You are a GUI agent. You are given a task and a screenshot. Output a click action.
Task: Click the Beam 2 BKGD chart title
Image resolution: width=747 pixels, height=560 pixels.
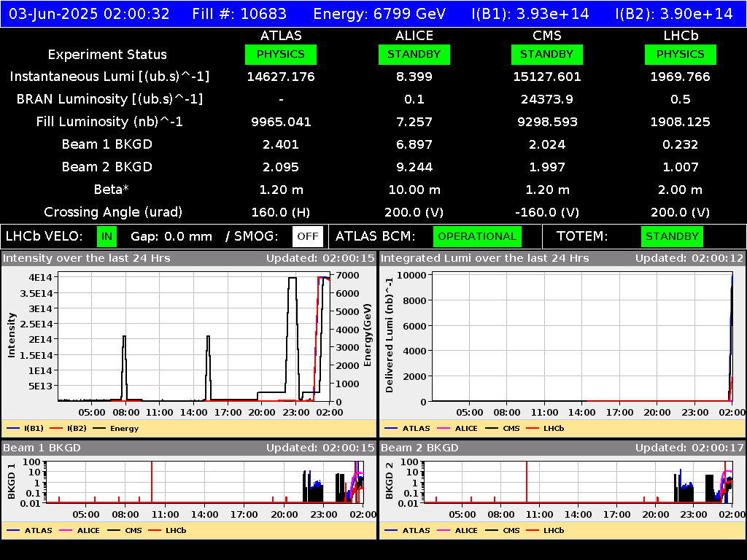click(419, 448)
